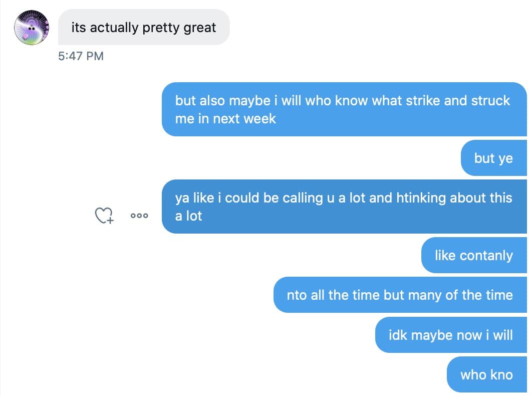Click the word "great" in the gray bubble
The height and width of the screenshot is (396, 532).
pos(199,28)
